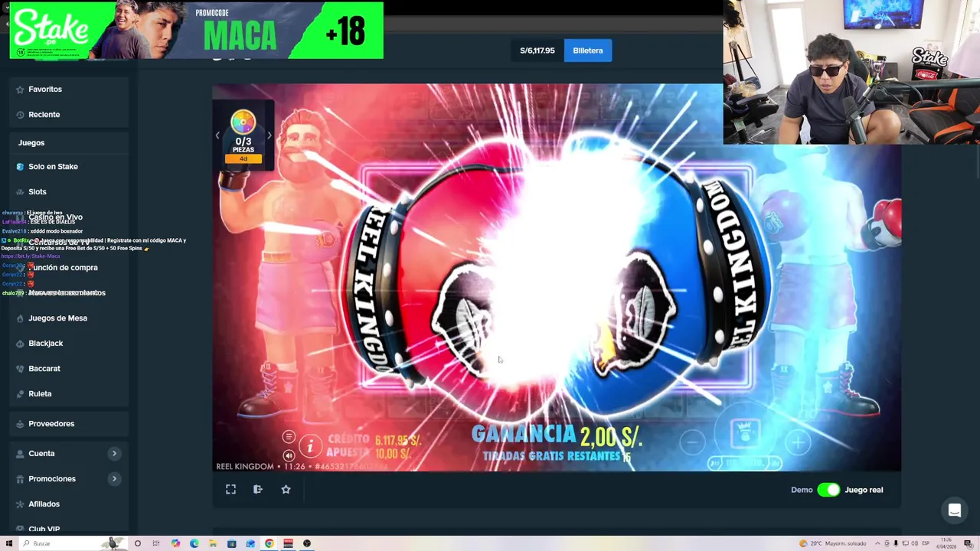Viewport: 980px width, 551px height.
Task: Open the in-game hamburger menu icon
Action: coord(289,437)
